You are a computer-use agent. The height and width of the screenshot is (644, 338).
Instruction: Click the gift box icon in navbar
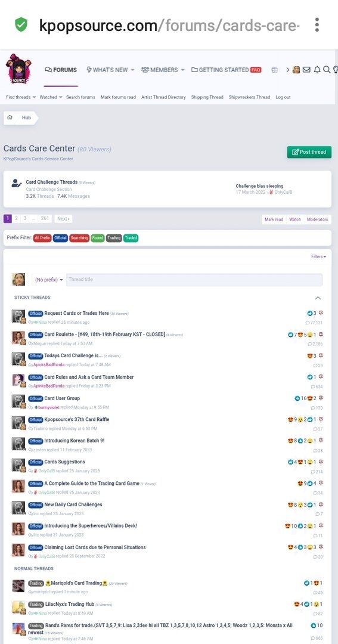[x=275, y=70]
